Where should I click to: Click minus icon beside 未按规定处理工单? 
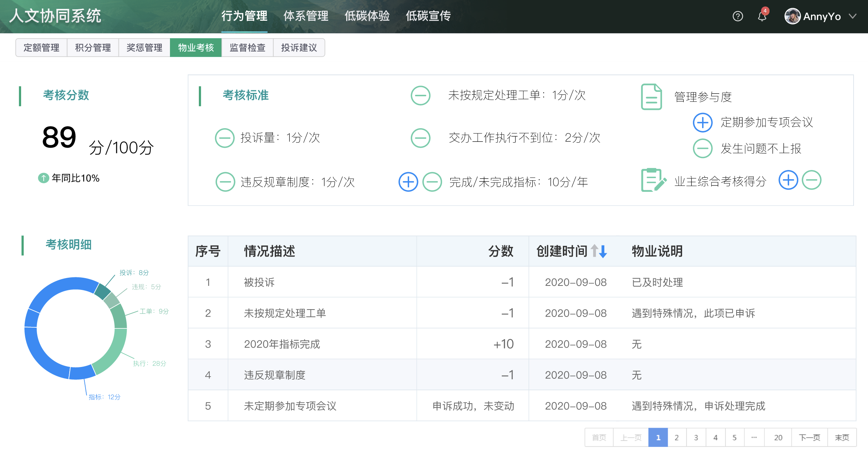(420, 96)
